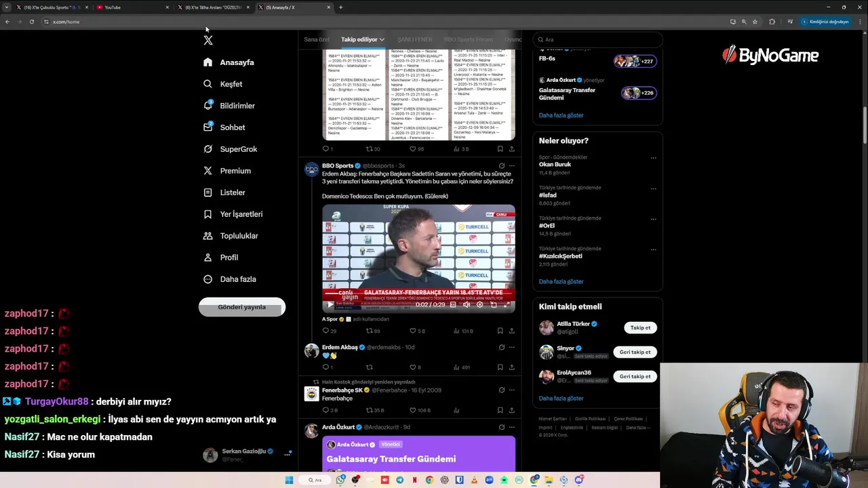The height and width of the screenshot is (488, 868).
Task: Click Daha fazla göster under Neler oluyor
Action: (x=561, y=281)
